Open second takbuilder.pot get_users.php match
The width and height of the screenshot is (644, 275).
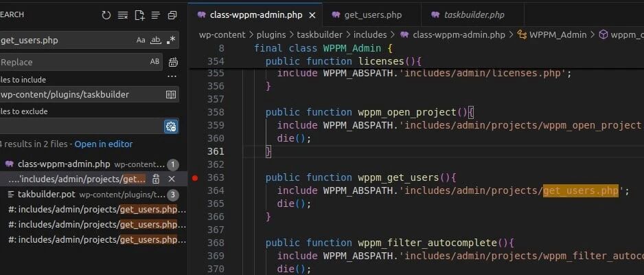[93, 224]
